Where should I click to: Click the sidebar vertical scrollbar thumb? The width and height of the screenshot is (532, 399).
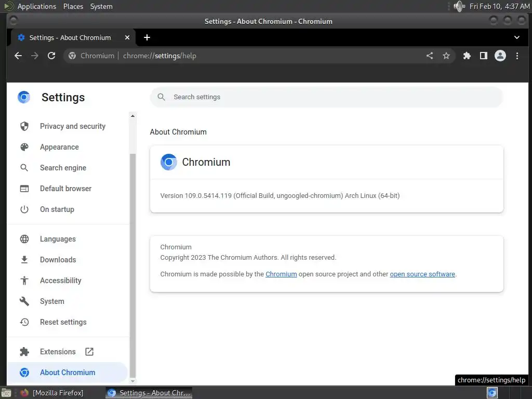point(132,265)
